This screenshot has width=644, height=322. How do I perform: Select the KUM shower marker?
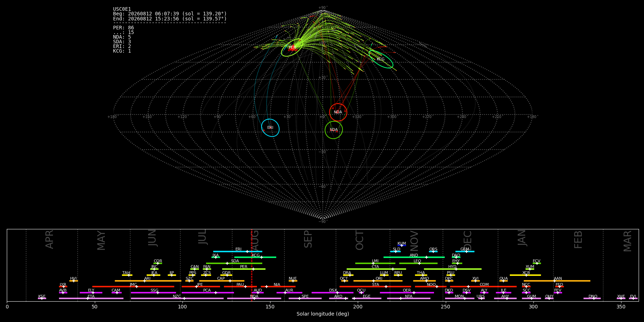[x=402, y=245]
